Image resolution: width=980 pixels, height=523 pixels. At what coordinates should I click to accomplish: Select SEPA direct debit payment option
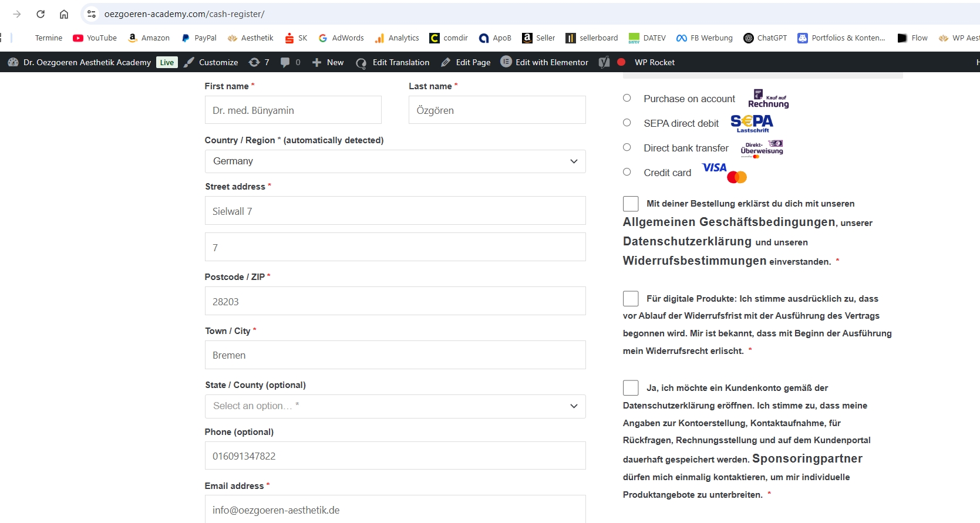tap(627, 123)
